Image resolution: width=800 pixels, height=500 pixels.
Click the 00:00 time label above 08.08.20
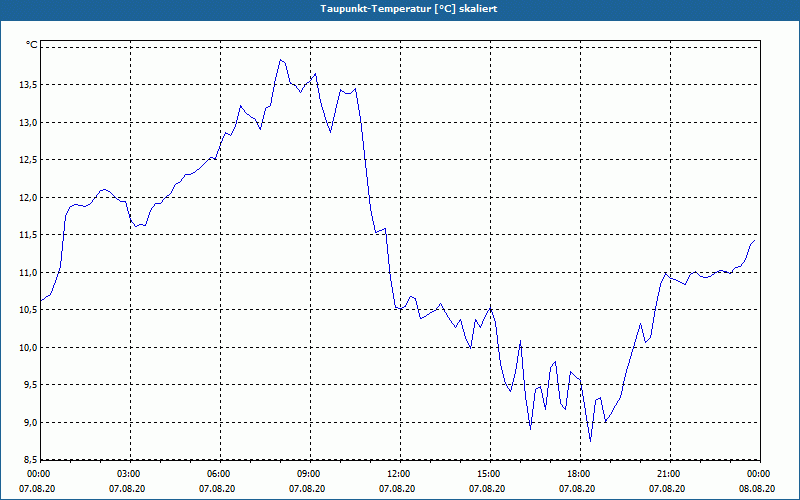[759, 474]
